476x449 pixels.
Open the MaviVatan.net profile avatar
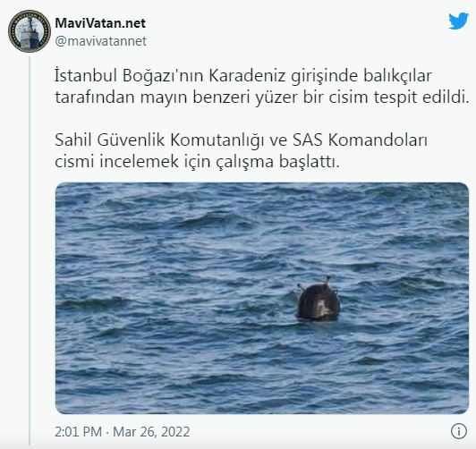tap(30, 31)
